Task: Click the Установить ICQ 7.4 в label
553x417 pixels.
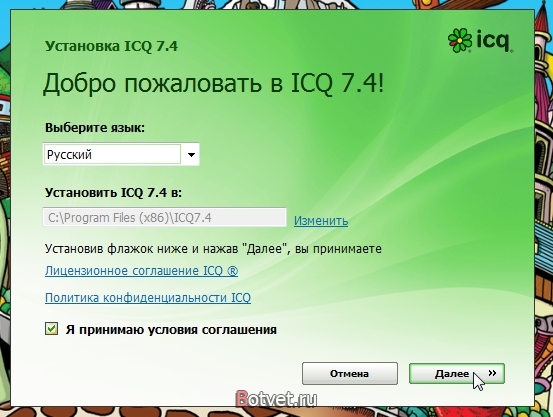Action: [113, 193]
